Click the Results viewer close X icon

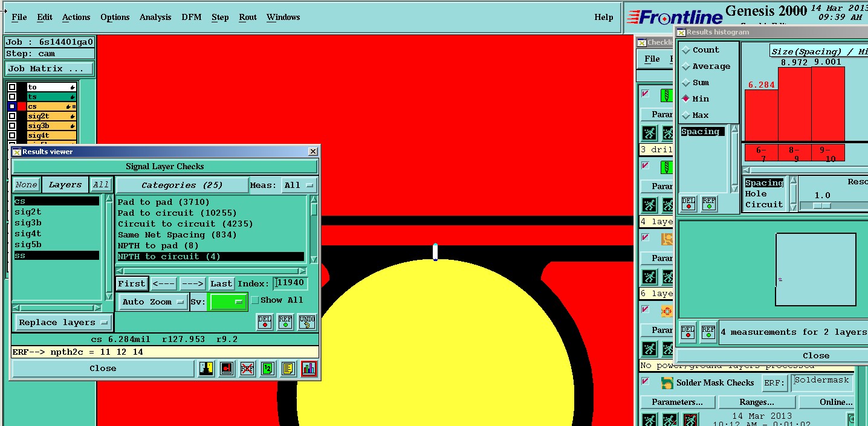tap(313, 152)
